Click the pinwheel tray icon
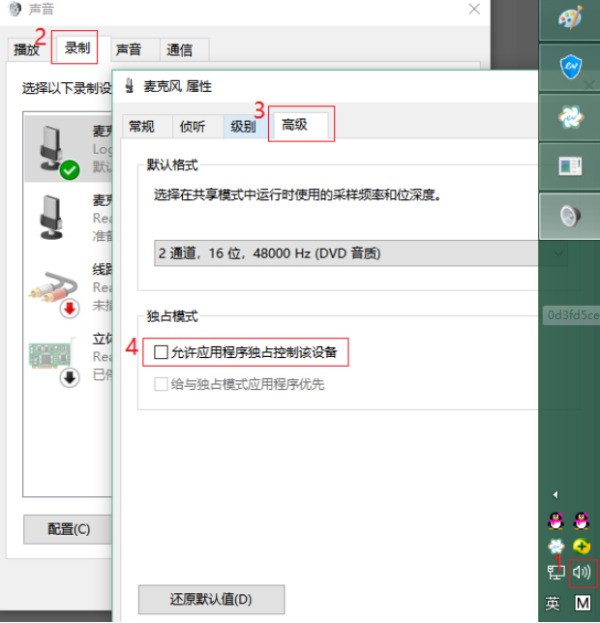The width and height of the screenshot is (600, 623). coord(556,547)
